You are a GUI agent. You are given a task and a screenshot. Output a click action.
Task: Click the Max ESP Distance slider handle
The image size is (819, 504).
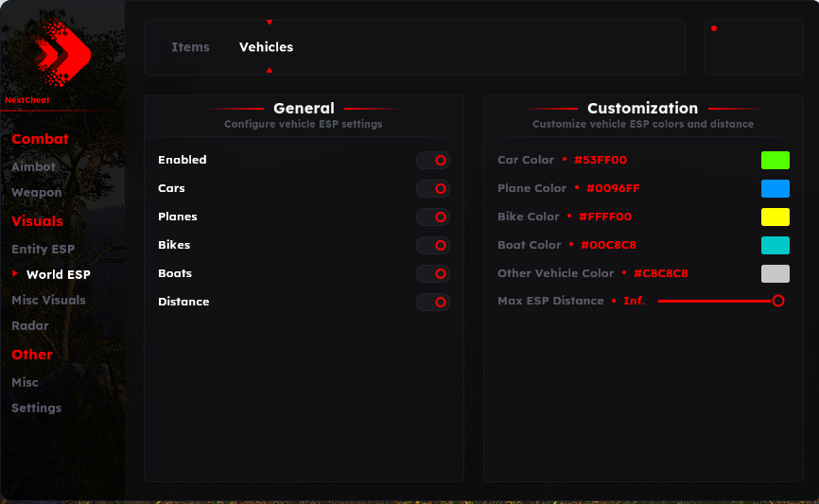coord(777,301)
